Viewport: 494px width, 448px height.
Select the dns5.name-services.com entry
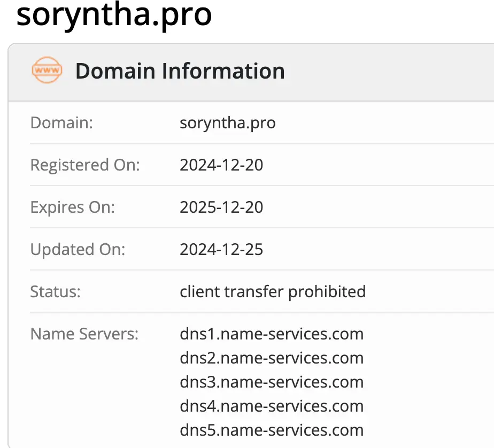(272, 430)
